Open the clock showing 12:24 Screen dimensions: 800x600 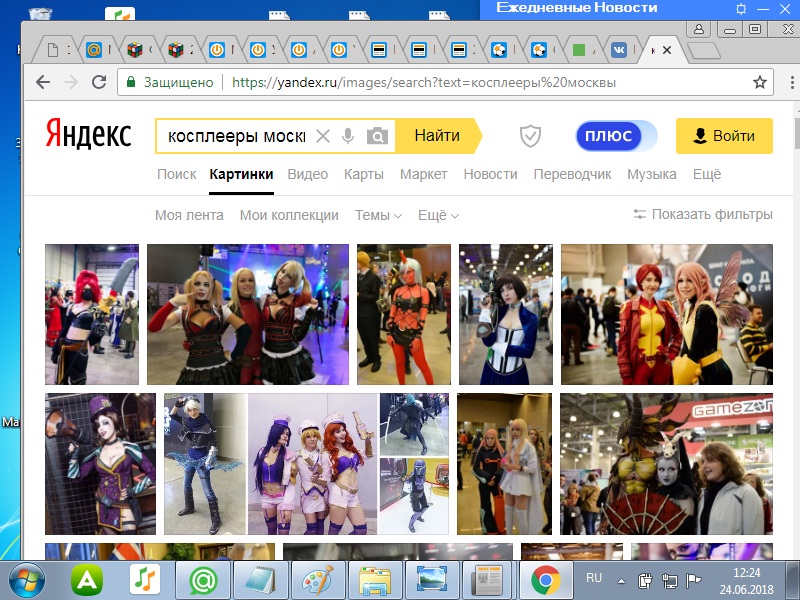746,581
